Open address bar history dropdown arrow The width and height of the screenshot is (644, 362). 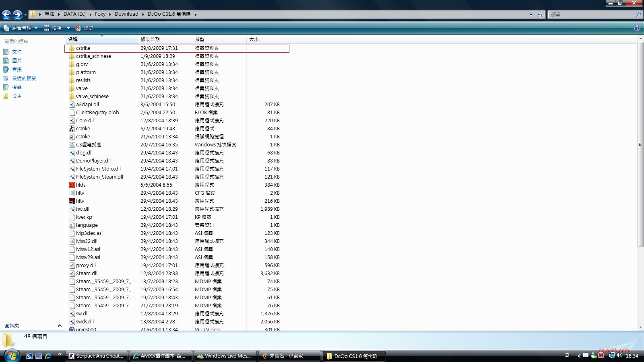click(531, 14)
